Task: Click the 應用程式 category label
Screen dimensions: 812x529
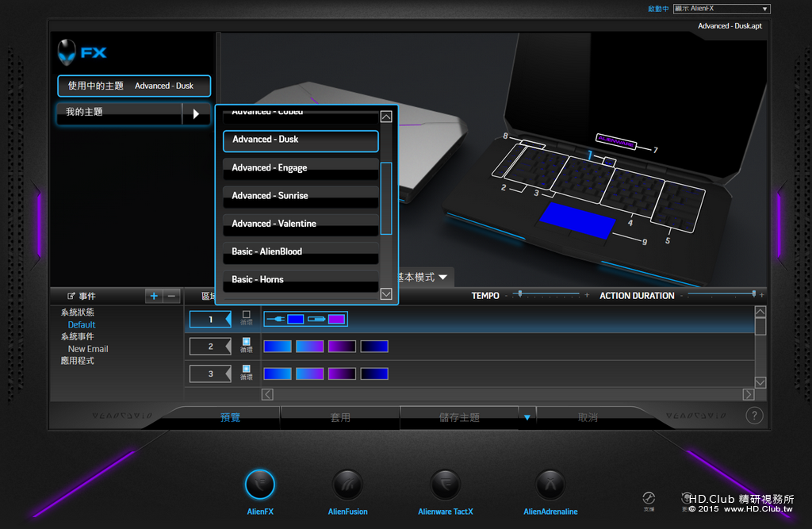Action: pos(77,361)
